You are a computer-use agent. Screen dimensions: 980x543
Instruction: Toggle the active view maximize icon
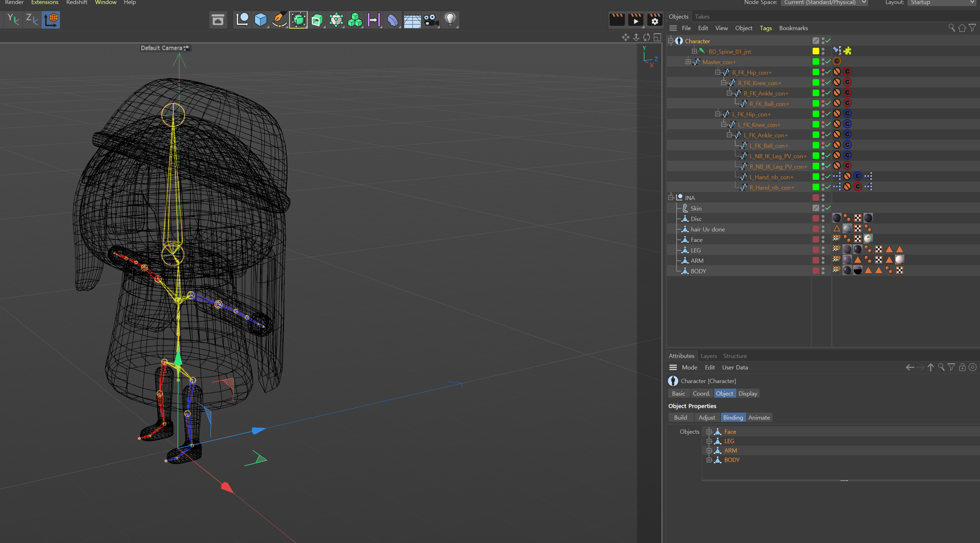tap(657, 37)
